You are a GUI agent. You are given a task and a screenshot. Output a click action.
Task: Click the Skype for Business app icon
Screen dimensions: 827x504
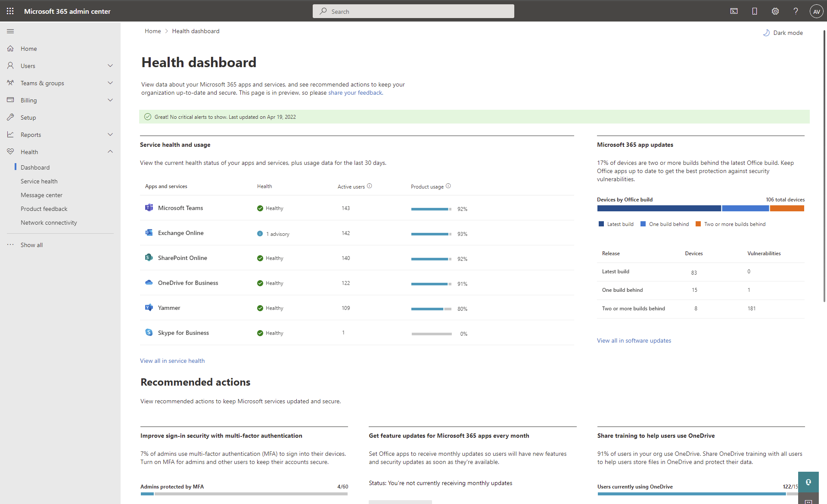[149, 332]
